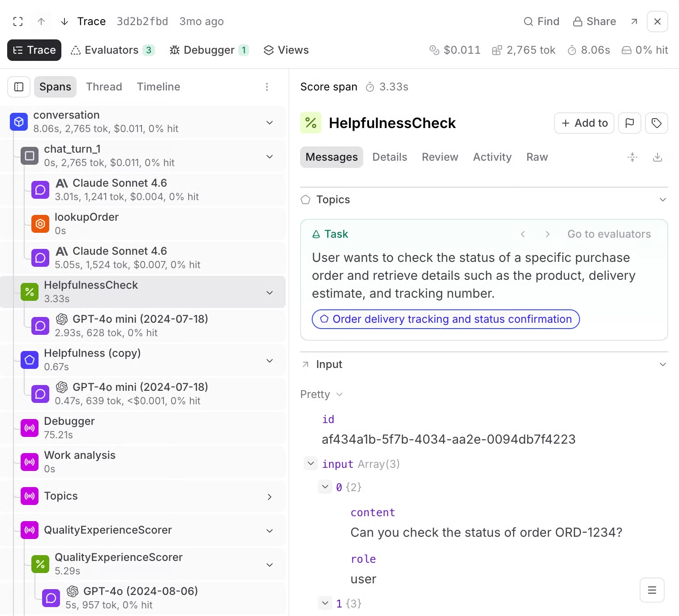679x616 pixels.
Task: Download the span messages
Action: [658, 157]
